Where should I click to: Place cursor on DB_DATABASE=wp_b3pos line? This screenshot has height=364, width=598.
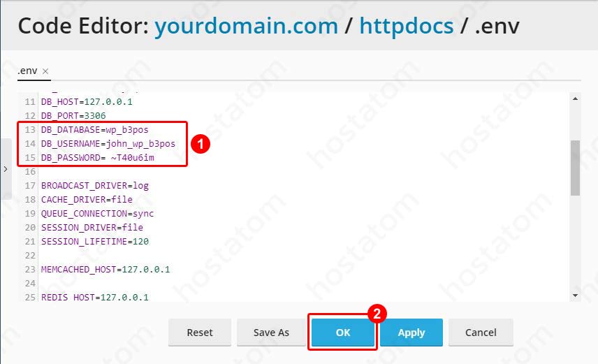point(94,130)
